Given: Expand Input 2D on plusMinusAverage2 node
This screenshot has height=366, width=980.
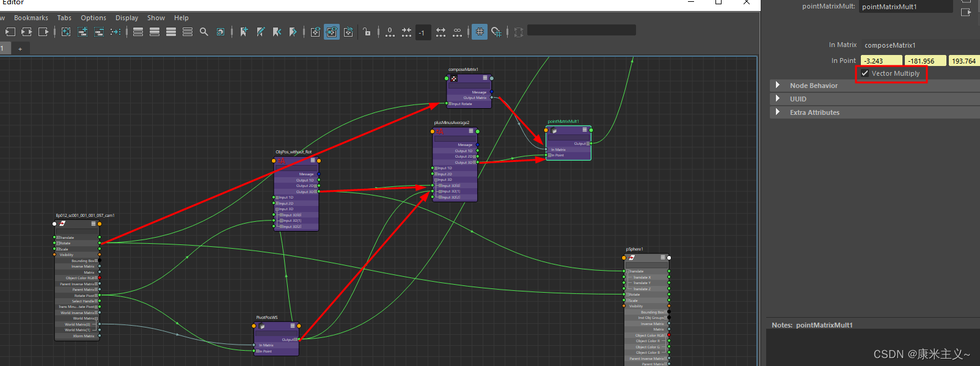Looking at the screenshot, I should click(436, 174).
